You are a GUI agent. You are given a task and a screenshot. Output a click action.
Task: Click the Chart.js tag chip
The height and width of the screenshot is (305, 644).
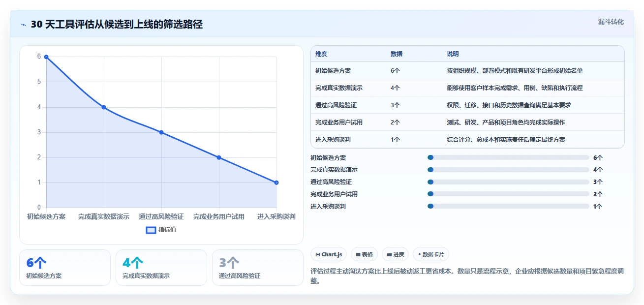(x=329, y=254)
